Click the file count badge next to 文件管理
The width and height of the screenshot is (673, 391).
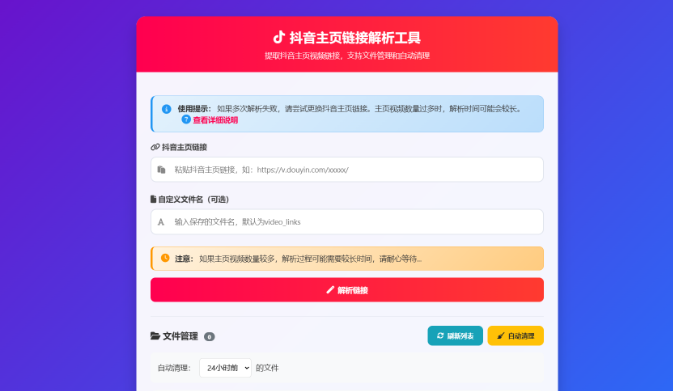pos(209,336)
